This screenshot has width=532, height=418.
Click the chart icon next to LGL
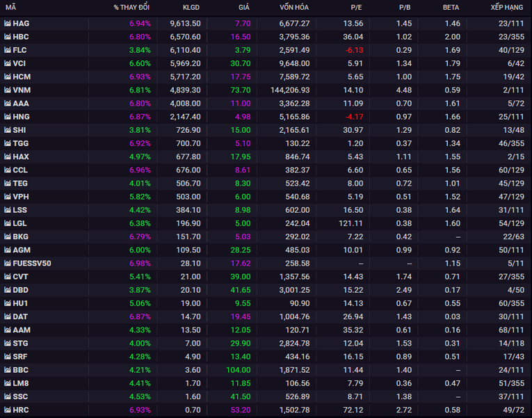coord(8,223)
